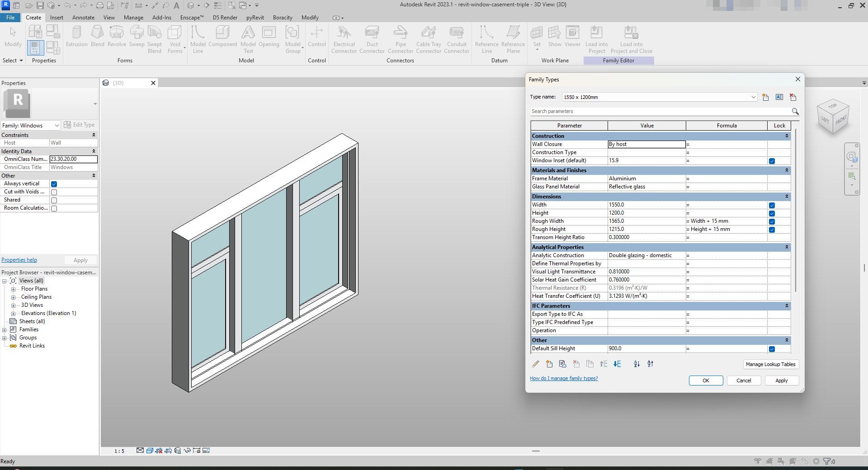Click the ViewCube navigation widget
This screenshot has width=868, height=470.
click(x=833, y=117)
